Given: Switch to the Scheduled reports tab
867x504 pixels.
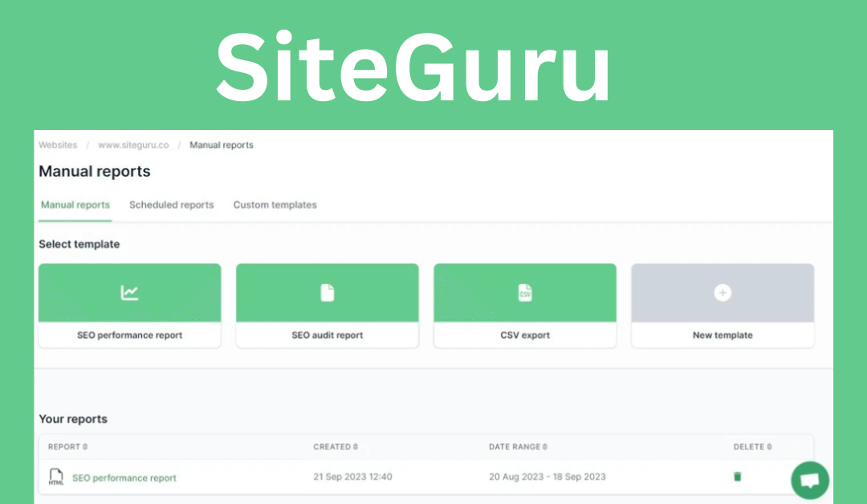Looking at the screenshot, I should coord(171,205).
